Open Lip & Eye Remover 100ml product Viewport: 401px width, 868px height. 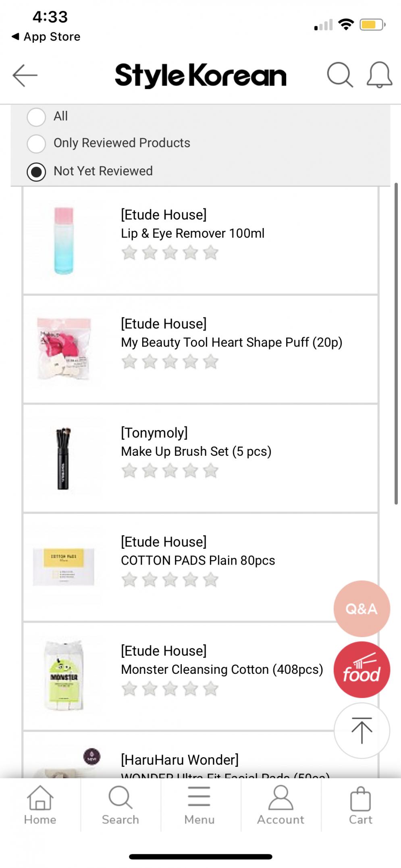point(193,233)
